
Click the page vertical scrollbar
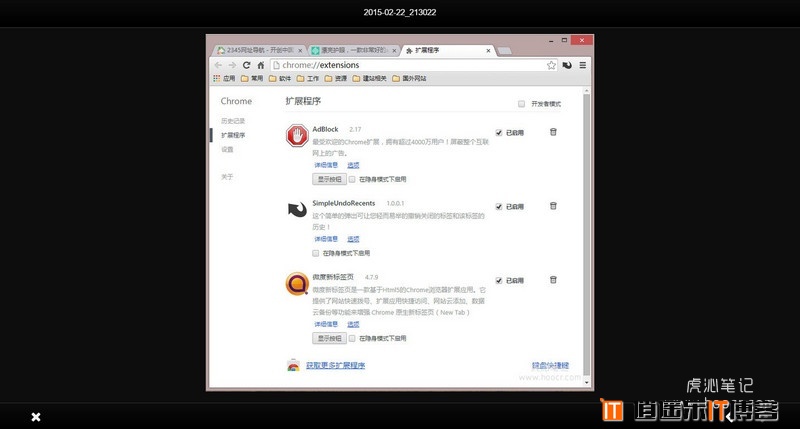pyautogui.click(x=586, y=235)
